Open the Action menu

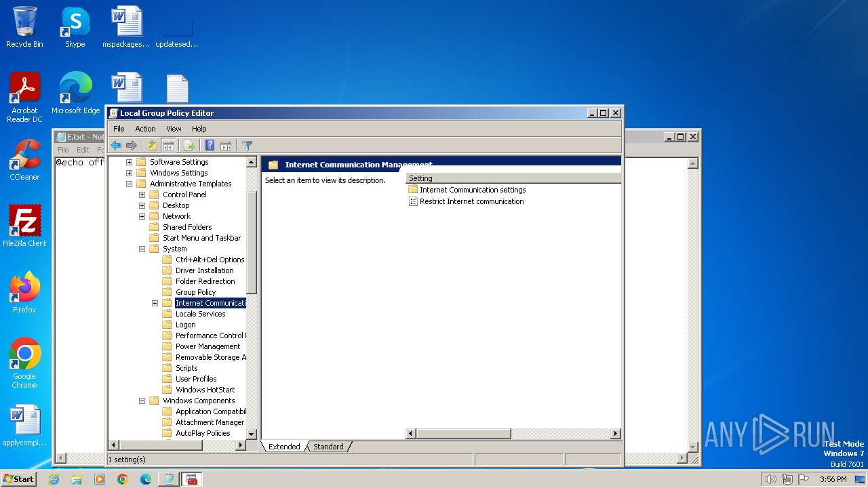point(145,129)
